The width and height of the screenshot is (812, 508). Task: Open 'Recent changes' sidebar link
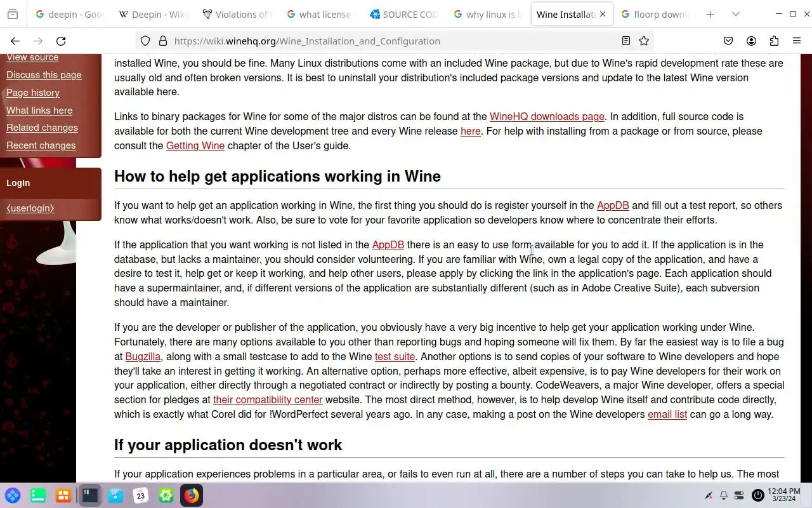point(41,145)
